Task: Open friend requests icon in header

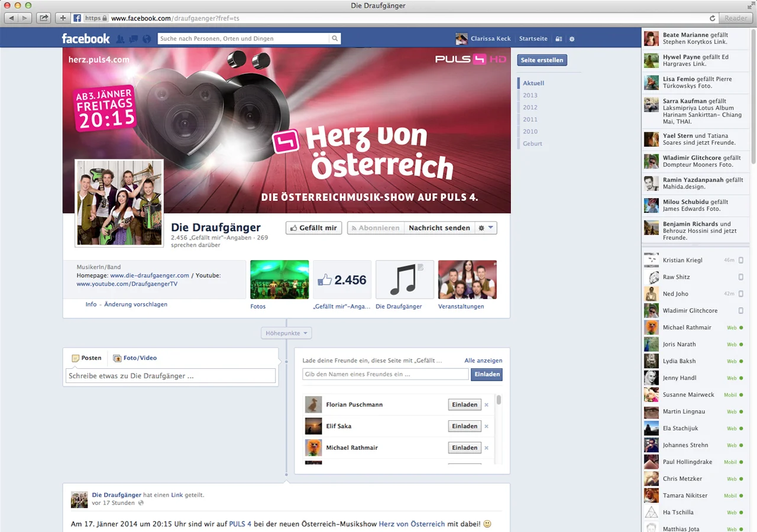Action: [121, 39]
